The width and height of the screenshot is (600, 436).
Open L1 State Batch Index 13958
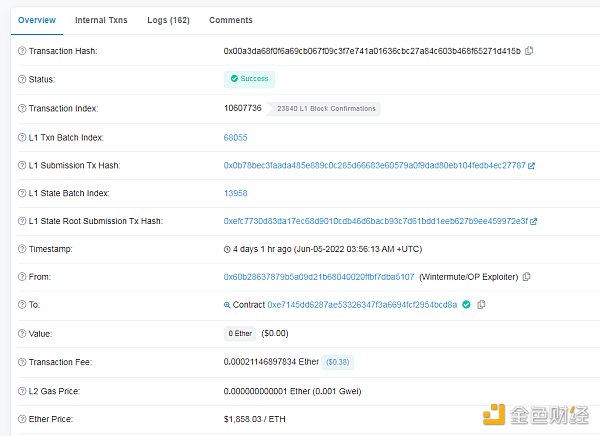click(x=235, y=193)
